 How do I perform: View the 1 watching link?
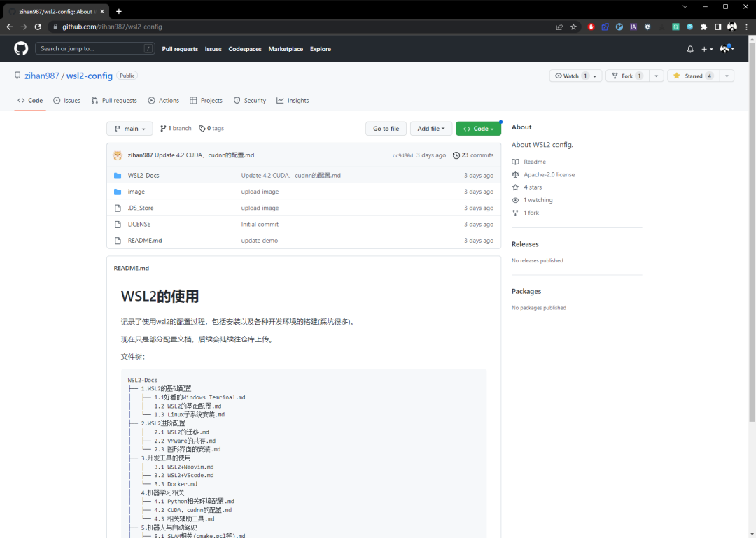pos(538,200)
